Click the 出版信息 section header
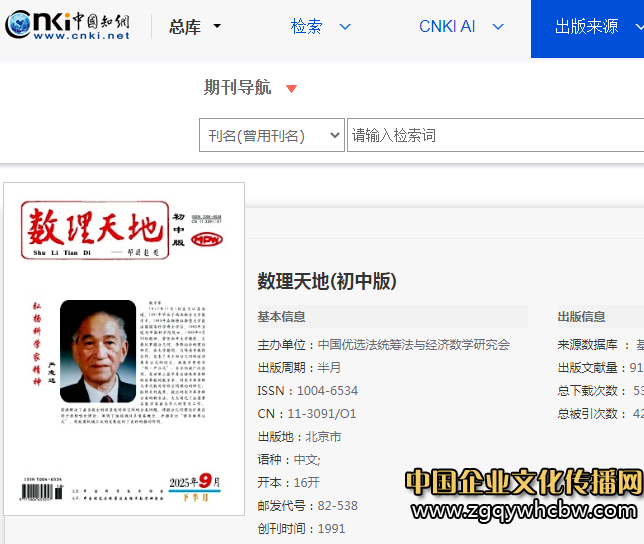The width and height of the screenshot is (644, 544). click(581, 317)
